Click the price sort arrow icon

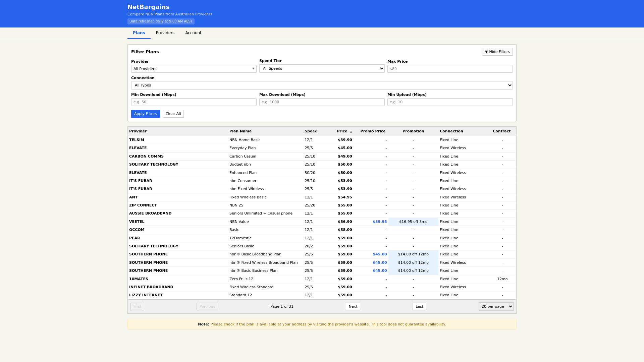(x=351, y=132)
